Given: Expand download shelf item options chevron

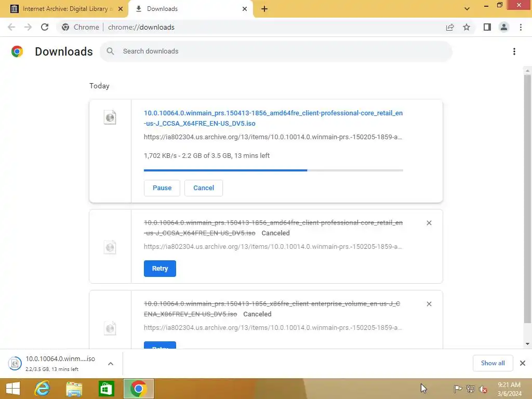Looking at the screenshot, I should point(111,364).
